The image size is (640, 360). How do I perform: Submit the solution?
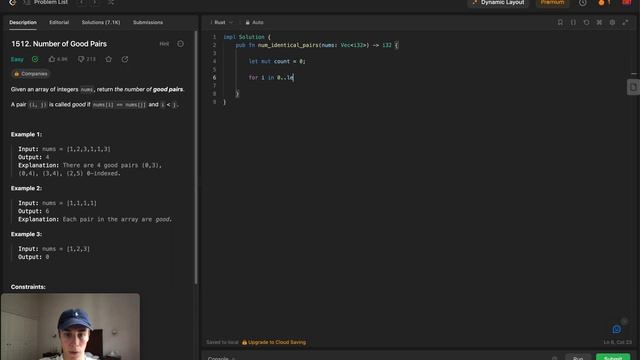point(613,357)
